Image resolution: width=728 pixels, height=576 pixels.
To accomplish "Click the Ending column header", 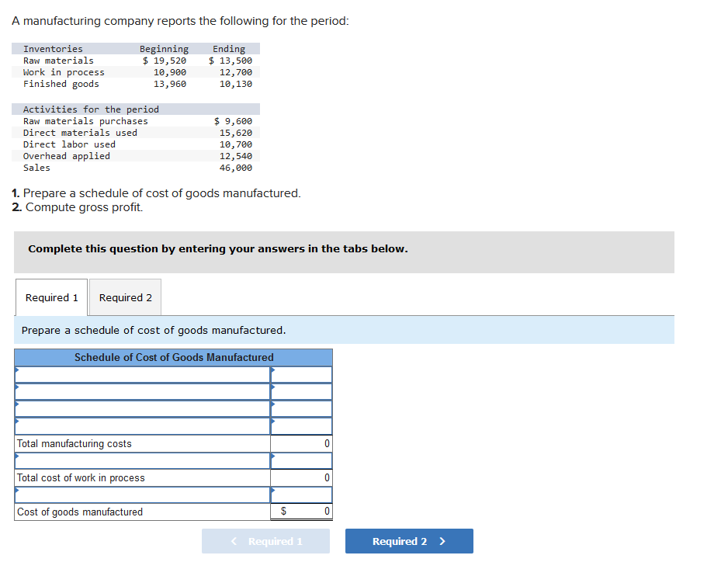I will pos(229,49).
